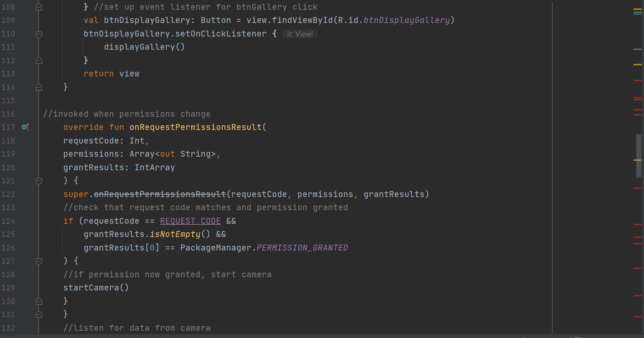The height and width of the screenshot is (338, 644).
Task: Click the underlined REQUEST_CODE reference
Action: 190,221
